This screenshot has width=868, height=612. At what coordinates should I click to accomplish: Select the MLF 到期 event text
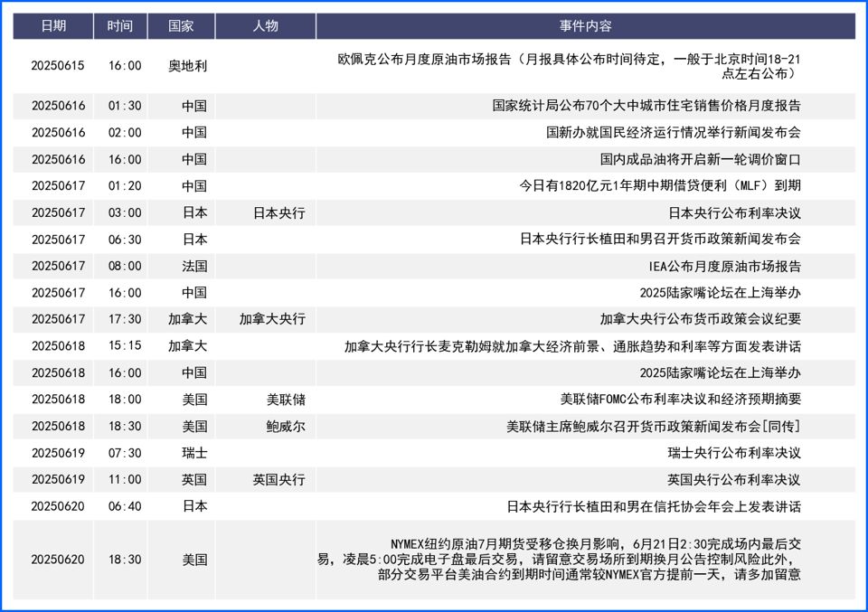coord(660,186)
